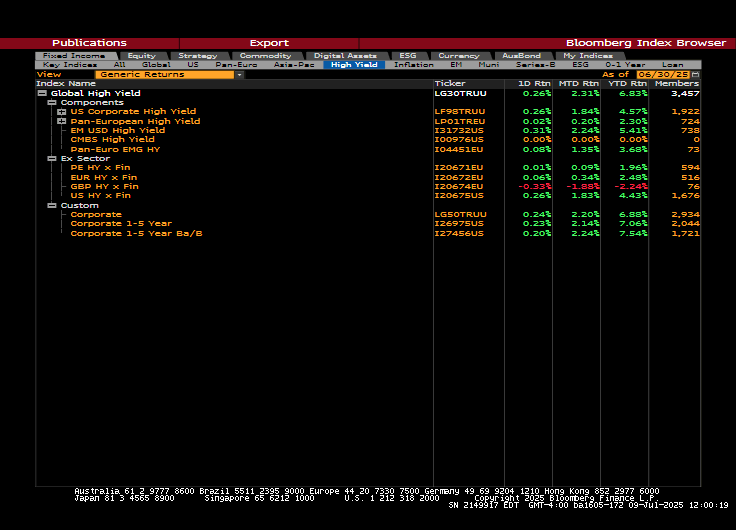Switch to the Currency tab
736x530 pixels.
pos(459,56)
